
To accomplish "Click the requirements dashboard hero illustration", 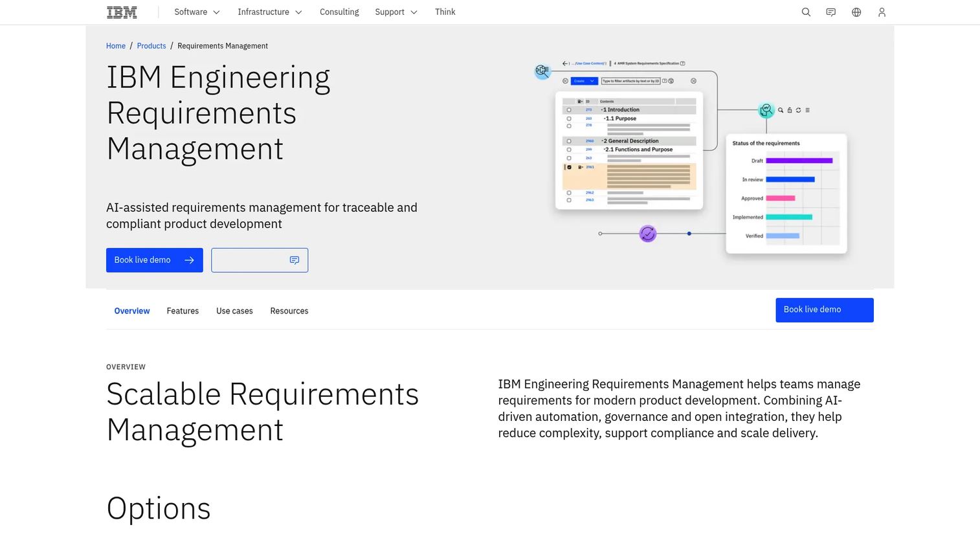I will (x=691, y=157).
